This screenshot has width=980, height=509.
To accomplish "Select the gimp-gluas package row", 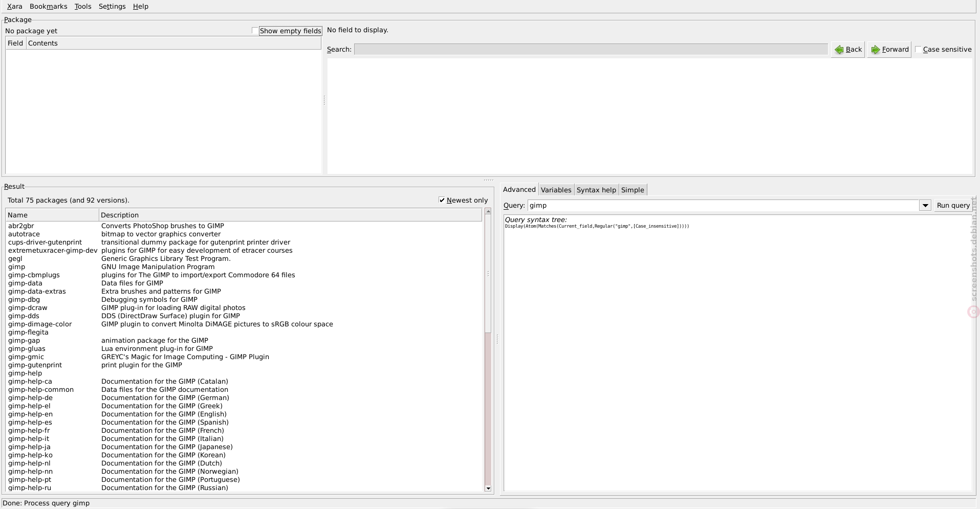I will [x=244, y=348].
